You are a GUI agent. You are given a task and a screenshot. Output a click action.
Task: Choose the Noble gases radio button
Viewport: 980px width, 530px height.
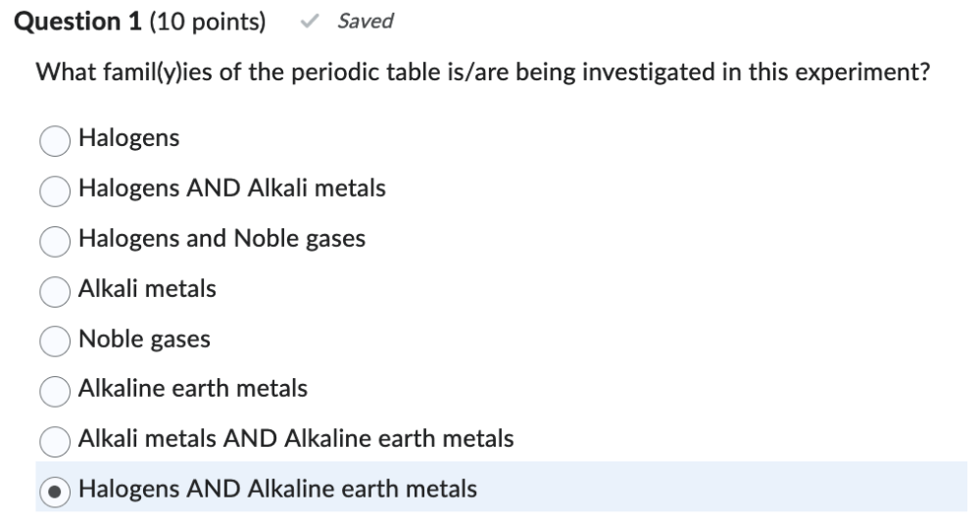[x=55, y=340]
